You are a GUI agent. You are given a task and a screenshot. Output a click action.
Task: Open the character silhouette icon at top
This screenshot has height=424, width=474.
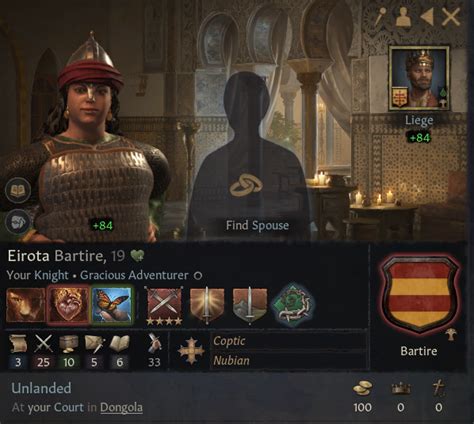[403, 17]
